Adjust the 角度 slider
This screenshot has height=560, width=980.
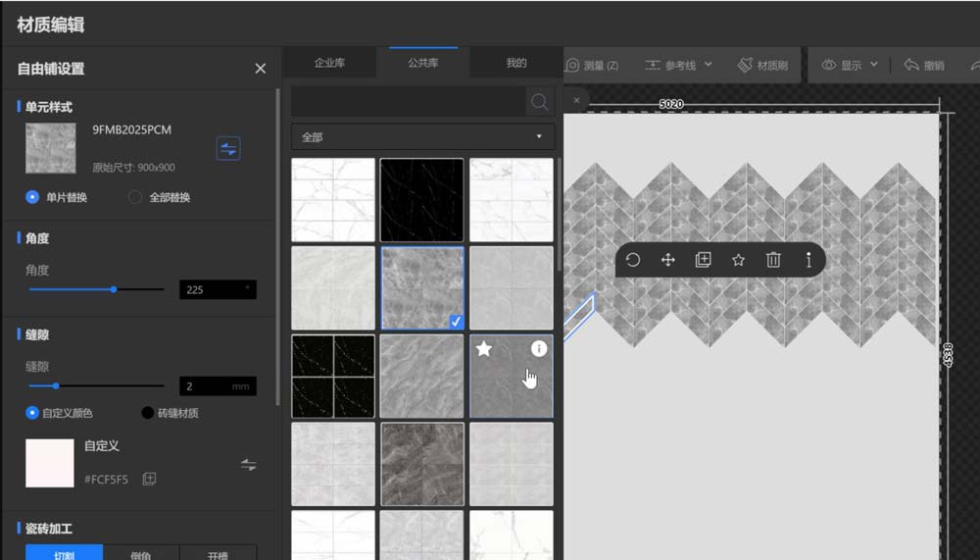[x=113, y=289]
